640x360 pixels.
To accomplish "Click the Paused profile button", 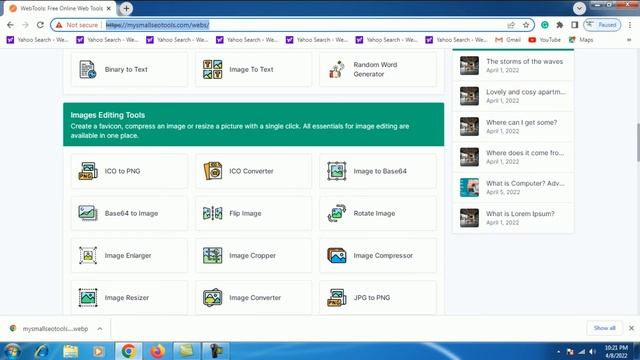I will tap(602, 25).
